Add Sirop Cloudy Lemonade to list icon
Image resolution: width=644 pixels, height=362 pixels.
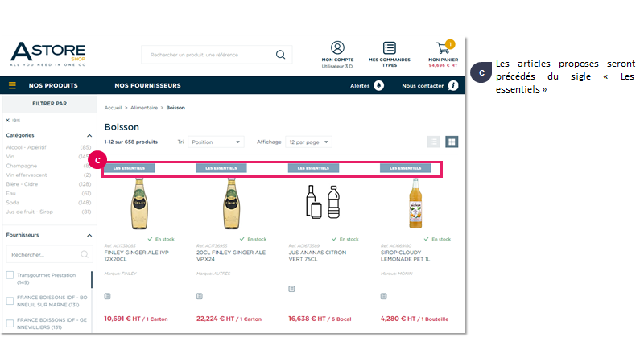(384, 296)
